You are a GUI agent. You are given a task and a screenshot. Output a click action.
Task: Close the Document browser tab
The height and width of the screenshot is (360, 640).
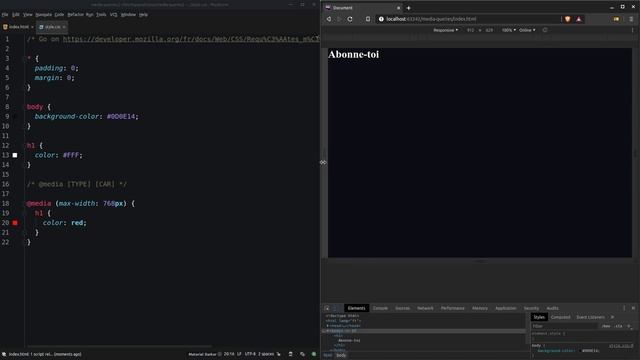click(x=398, y=8)
